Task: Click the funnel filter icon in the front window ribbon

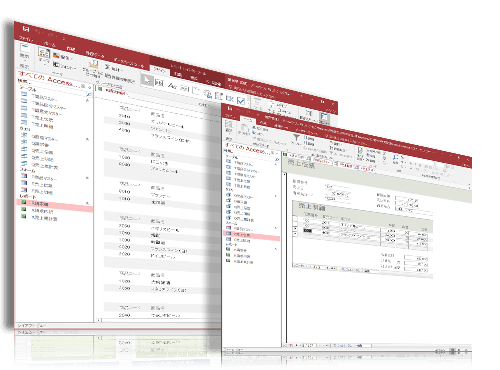Action: (x=296, y=137)
